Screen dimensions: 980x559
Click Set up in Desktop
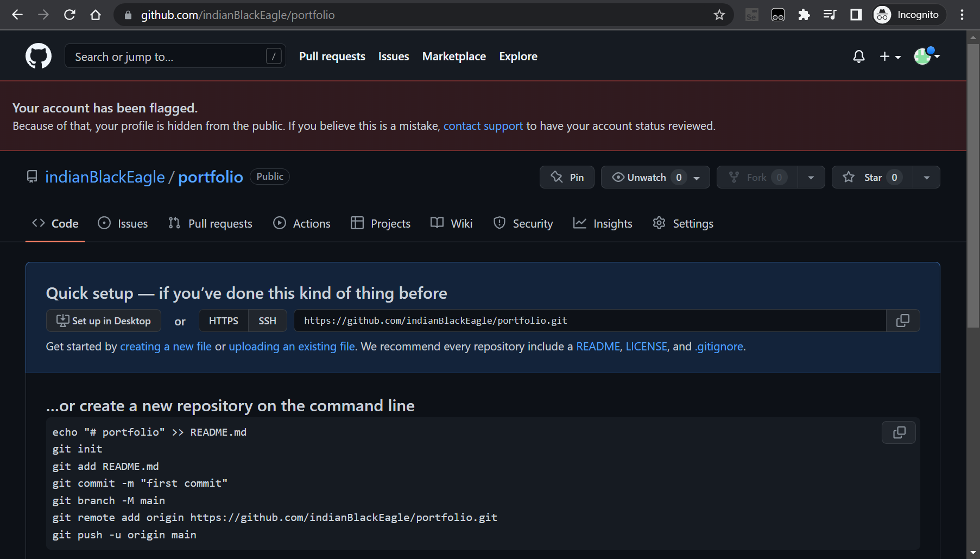click(x=104, y=321)
